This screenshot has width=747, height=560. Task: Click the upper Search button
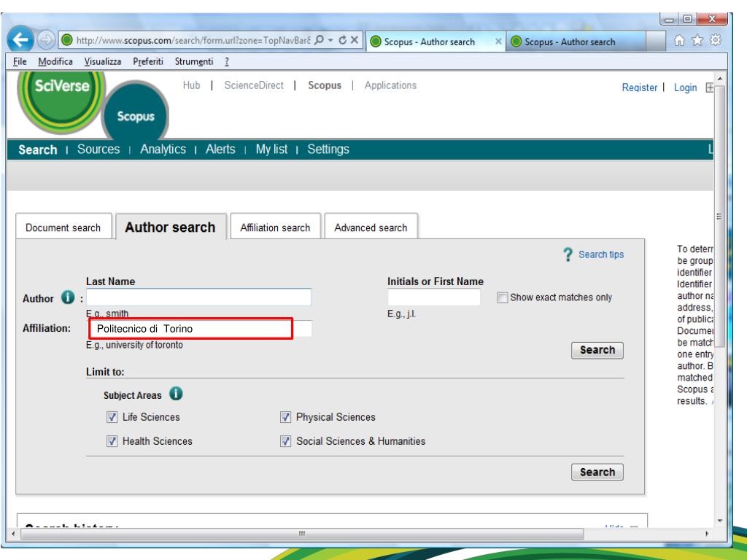tap(597, 350)
